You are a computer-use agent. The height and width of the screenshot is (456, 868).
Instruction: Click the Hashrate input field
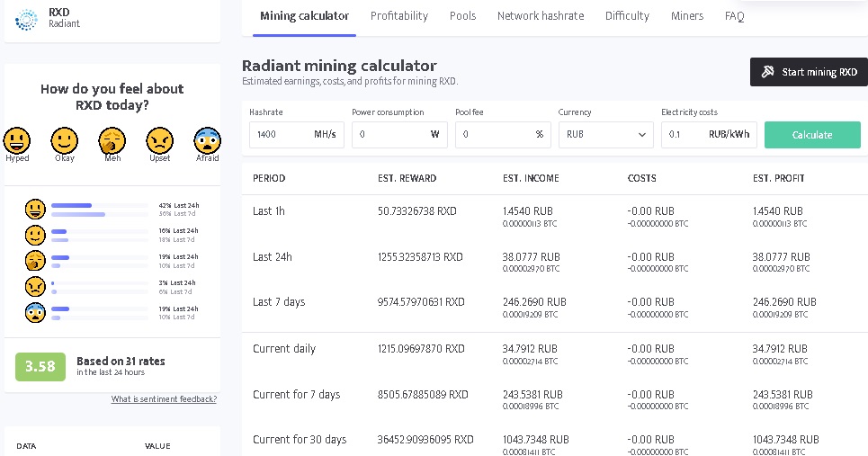point(281,135)
